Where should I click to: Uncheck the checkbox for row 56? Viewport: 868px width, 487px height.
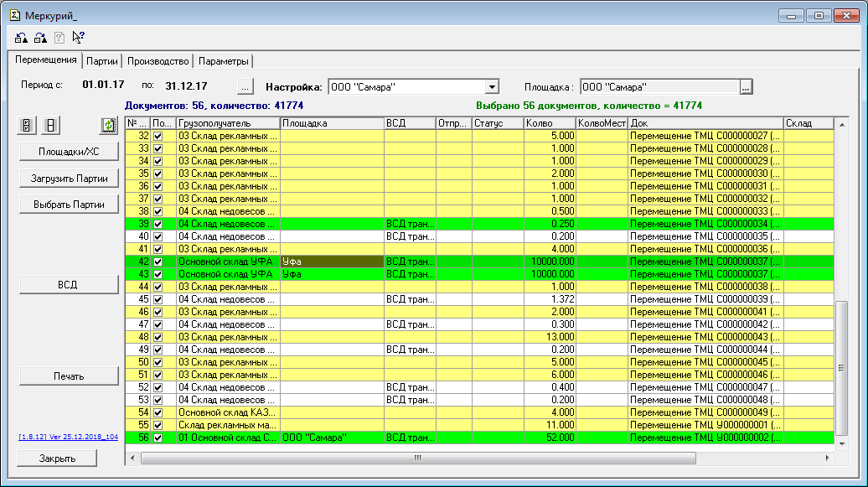[x=158, y=438]
